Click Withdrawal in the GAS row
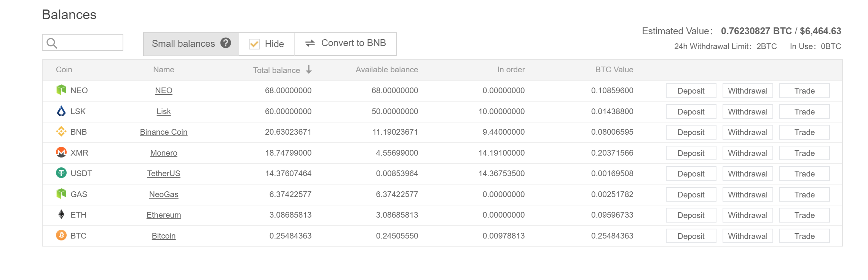 pyautogui.click(x=748, y=194)
